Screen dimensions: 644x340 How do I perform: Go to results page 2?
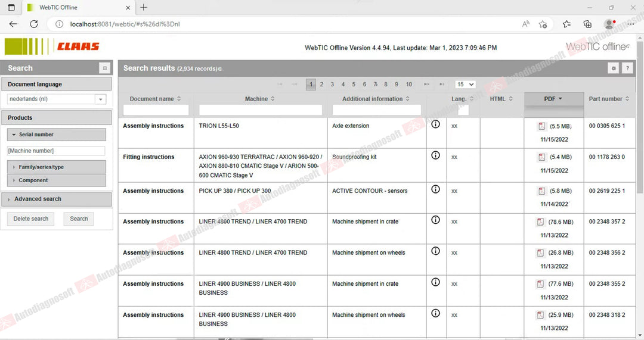(x=321, y=84)
